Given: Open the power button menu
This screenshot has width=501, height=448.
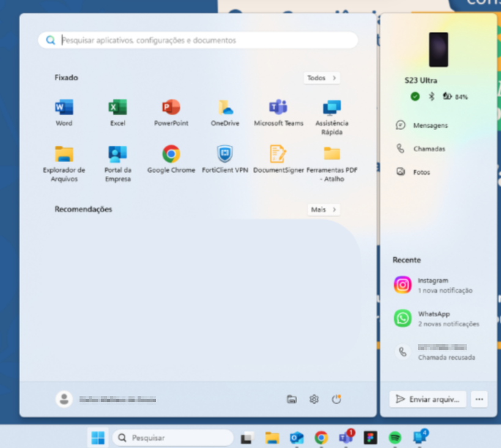Looking at the screenshot, I should (x=336, y=399).
